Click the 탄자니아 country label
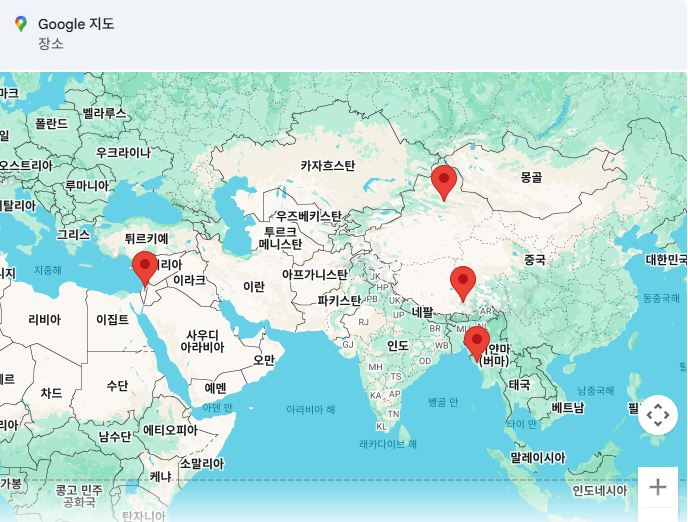Image resolution: width=688 pixels, height=522 pixels. [144, 516]
